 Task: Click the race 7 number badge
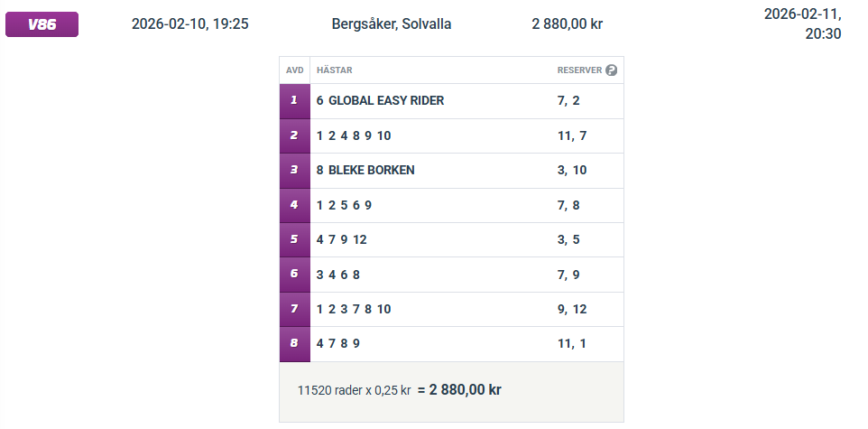coord(294,309)
